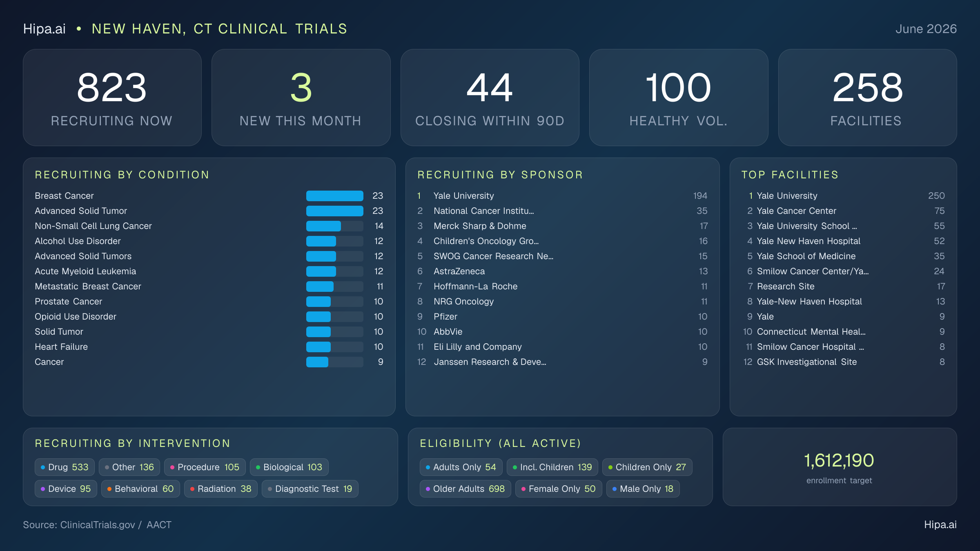The width and height of the screenshot is (980, 551).
Task: Click the Breast Cancer progress bar
Action: [335, 196]
